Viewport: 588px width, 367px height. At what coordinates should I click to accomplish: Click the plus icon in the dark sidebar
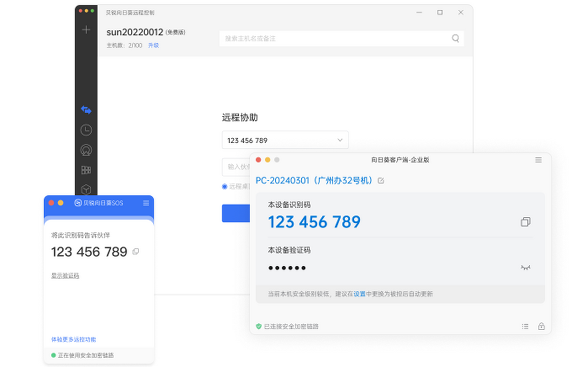[x=86, y=29]
